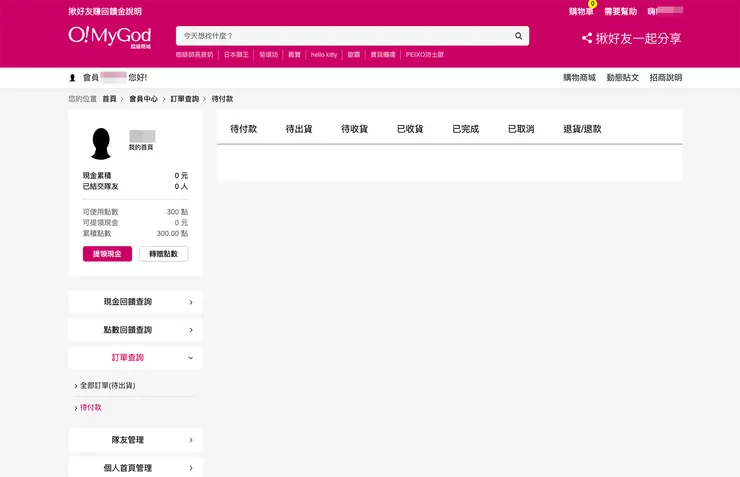Select the 日本獅王 search keyword

[236, 55]
